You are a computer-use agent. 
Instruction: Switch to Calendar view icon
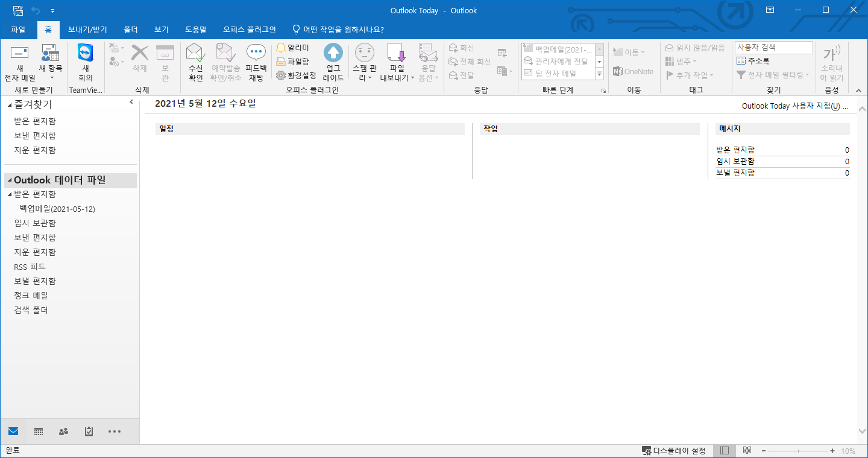(39, 431)
